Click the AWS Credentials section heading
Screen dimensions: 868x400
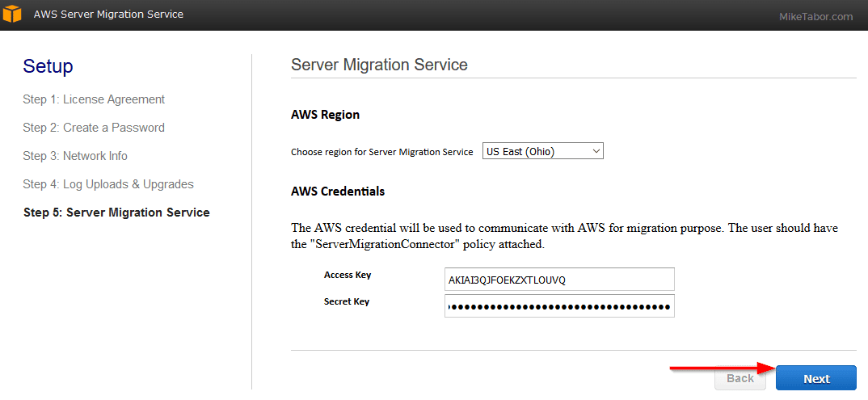point(338,192)
